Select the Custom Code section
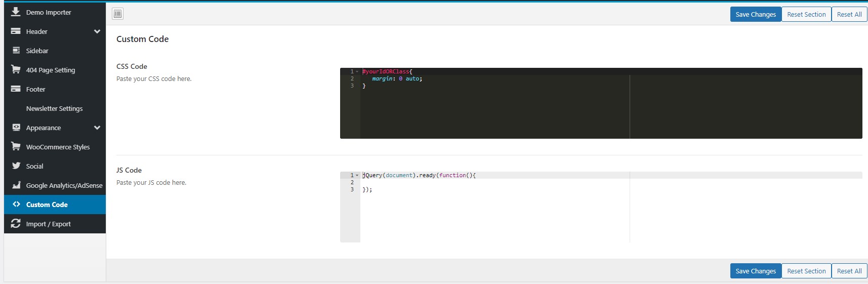Viewport: 868px width, 284px height. (55, 205)
